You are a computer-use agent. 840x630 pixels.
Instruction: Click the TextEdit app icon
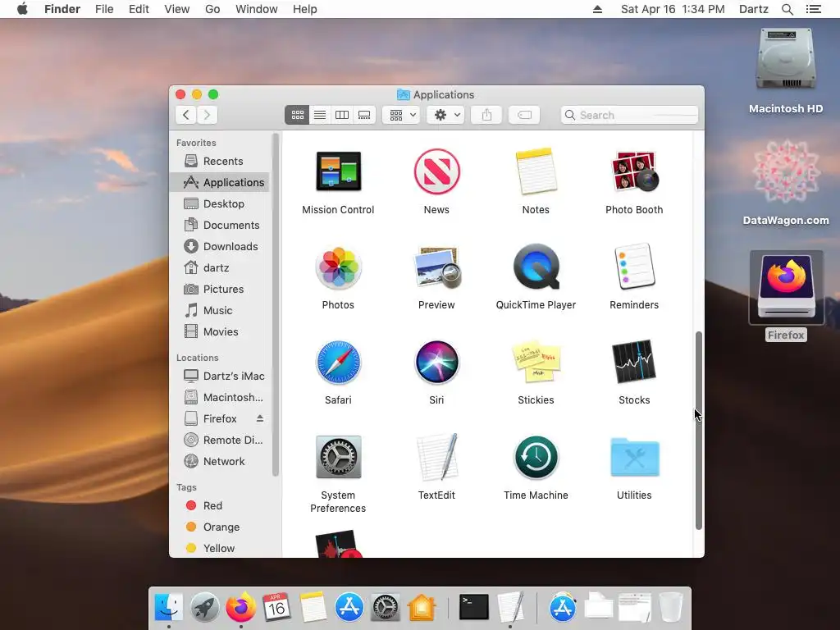coord(436,457)
